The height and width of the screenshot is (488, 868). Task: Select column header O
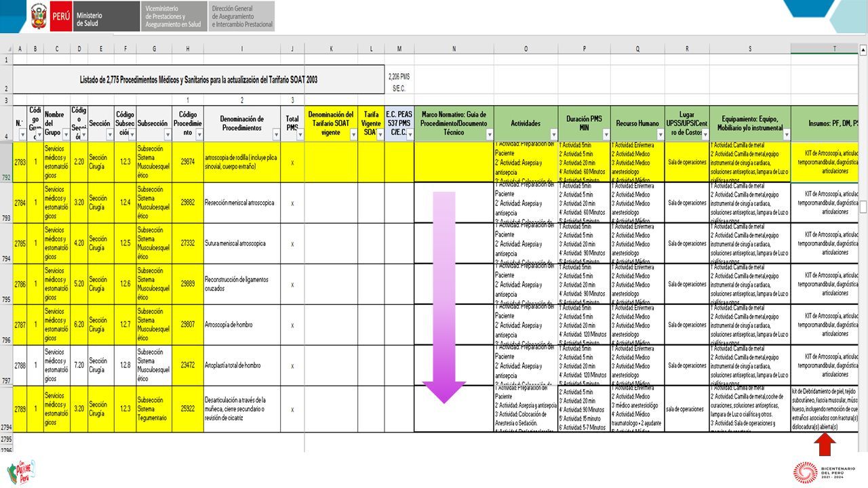(526, 49)
